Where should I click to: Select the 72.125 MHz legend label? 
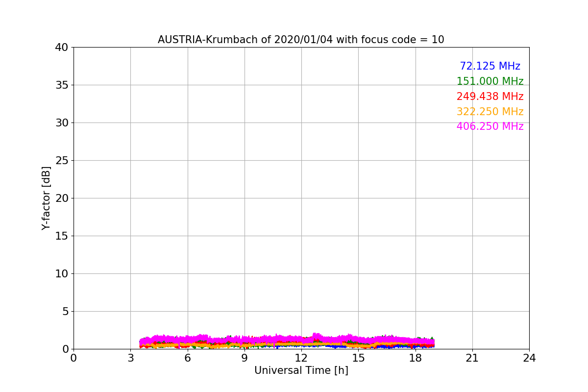pyautogui.click(x=490, y=66)
